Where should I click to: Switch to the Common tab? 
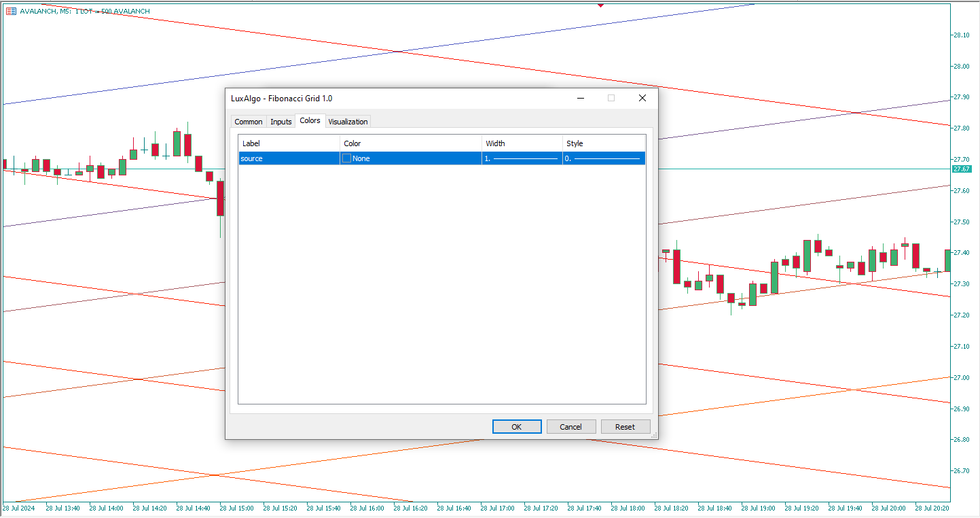248,122
